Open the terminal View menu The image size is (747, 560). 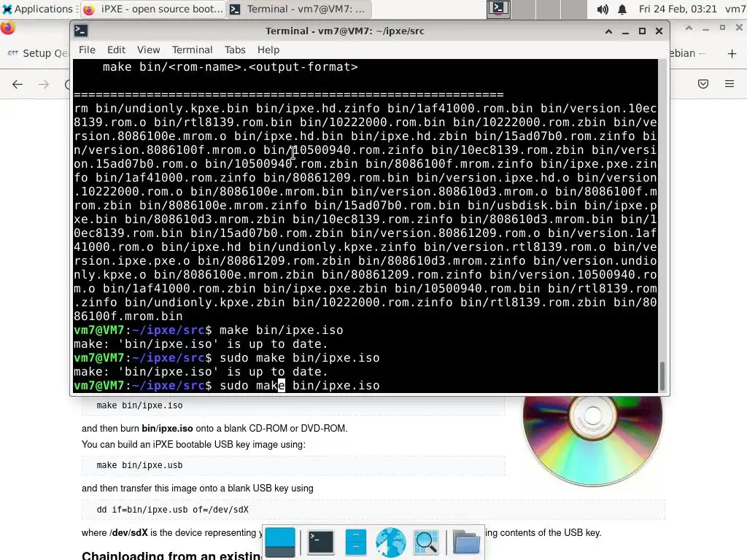click(x=148, y=50)
